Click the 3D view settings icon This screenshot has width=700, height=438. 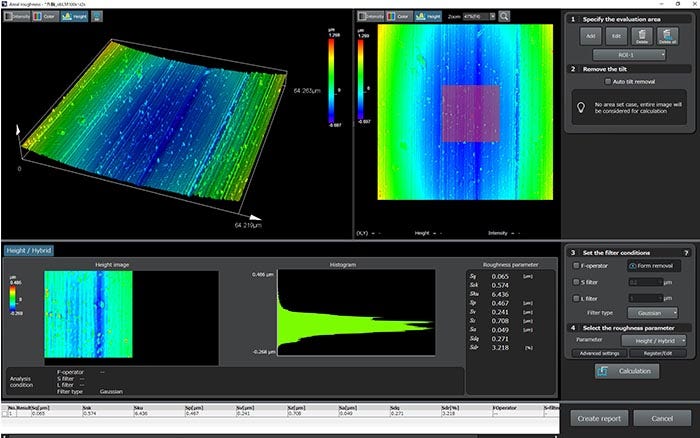(x=97, y=17)
